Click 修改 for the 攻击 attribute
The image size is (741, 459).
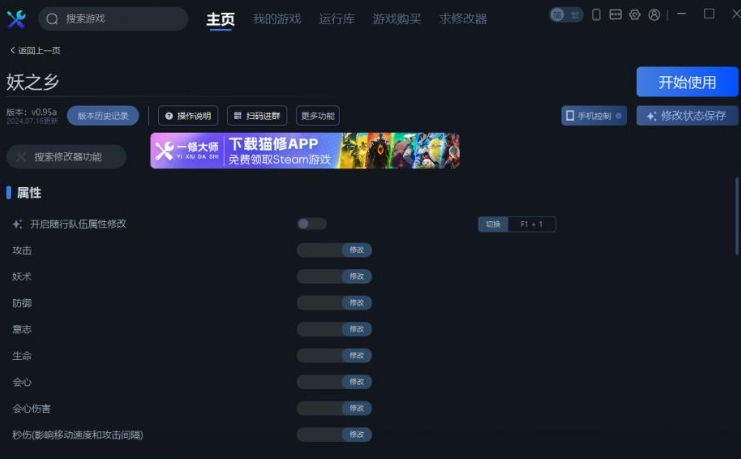357,250
